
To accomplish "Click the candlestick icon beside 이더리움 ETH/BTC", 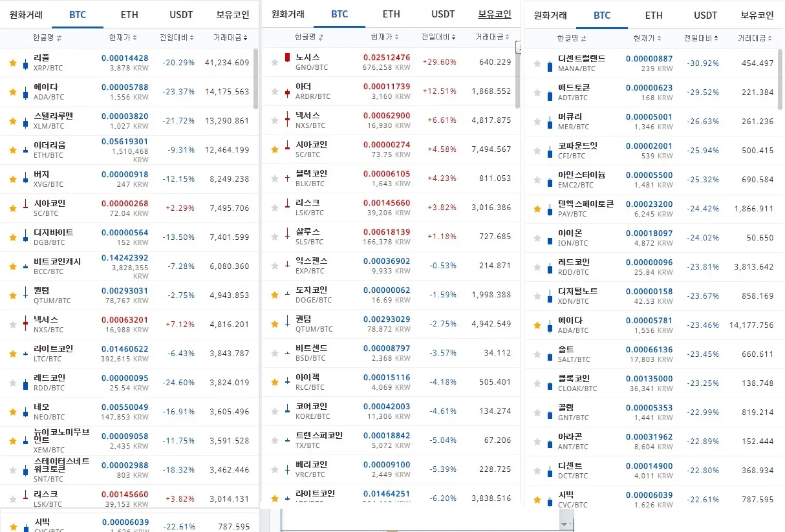I will click(x=25, y=151).
